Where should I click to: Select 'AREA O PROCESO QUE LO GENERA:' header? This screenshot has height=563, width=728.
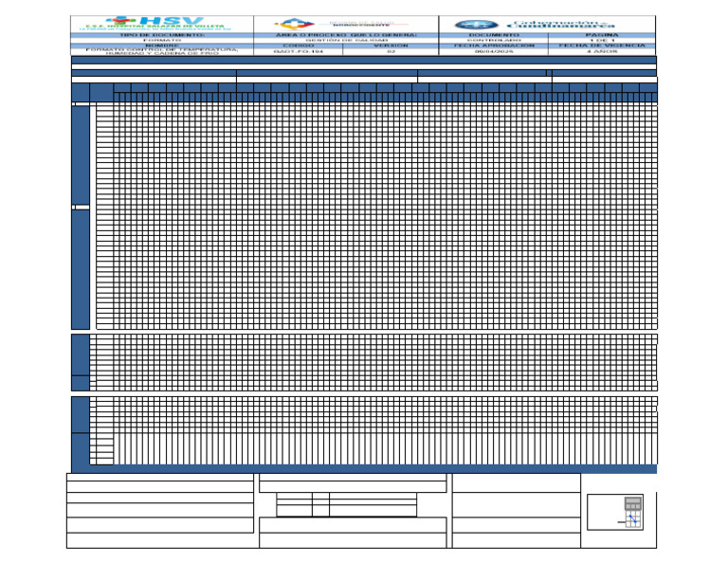(x=346, y=35)
